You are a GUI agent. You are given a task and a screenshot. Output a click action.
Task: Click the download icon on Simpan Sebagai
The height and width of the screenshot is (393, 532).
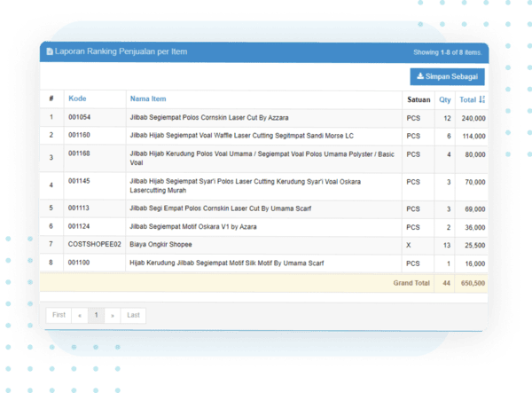pos(419,78)
